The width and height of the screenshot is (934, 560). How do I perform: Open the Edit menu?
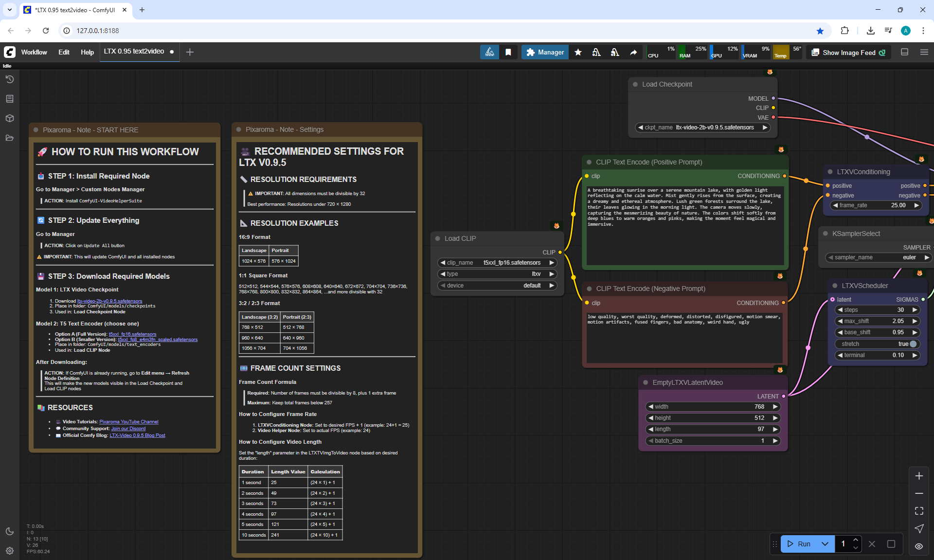(x=64, y=52)
